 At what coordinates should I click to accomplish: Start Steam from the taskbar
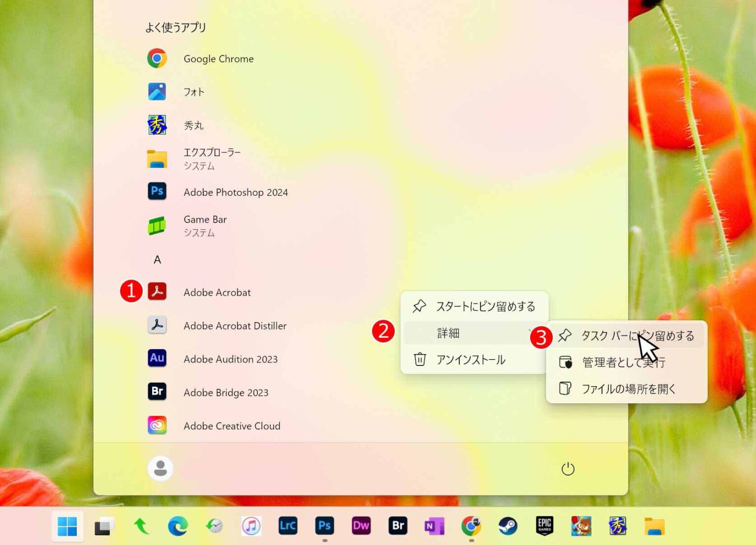click(508, 526)
